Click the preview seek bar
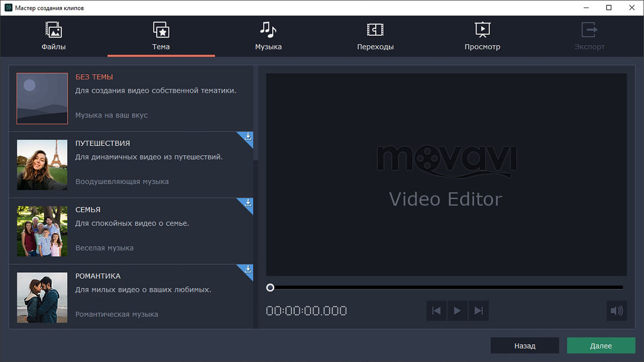The width and height of the screenshot is (644, 362). pos(447,288)
